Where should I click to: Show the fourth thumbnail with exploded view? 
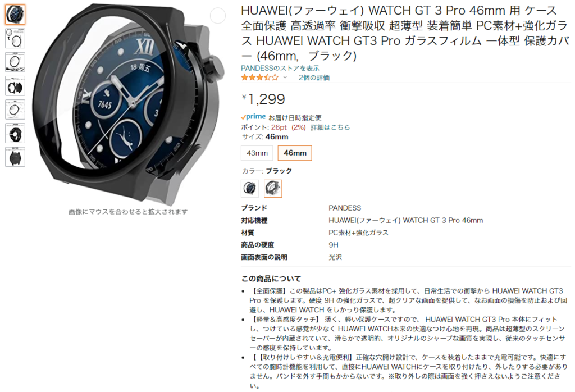pyautogui.click(x=15, y=86)
